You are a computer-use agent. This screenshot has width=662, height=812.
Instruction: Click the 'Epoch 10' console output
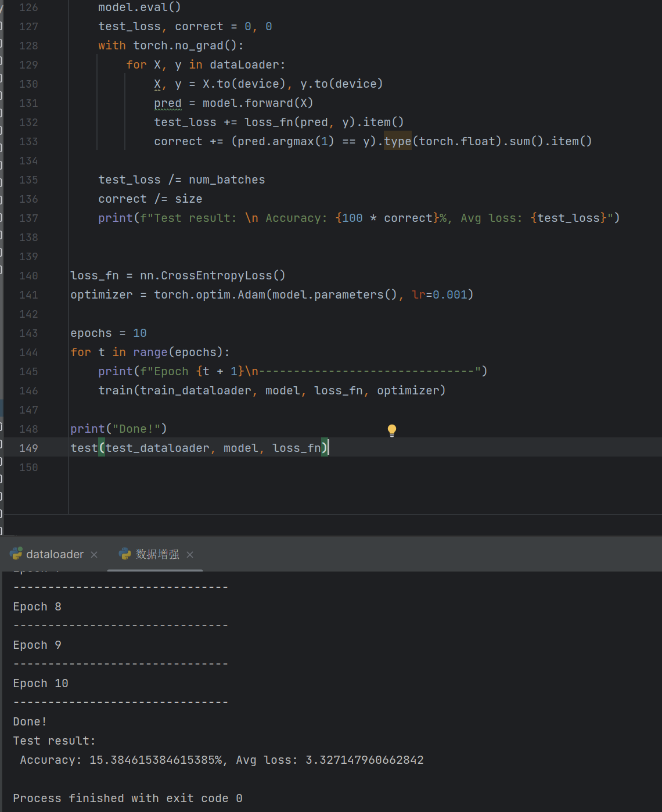pos(41,683)
